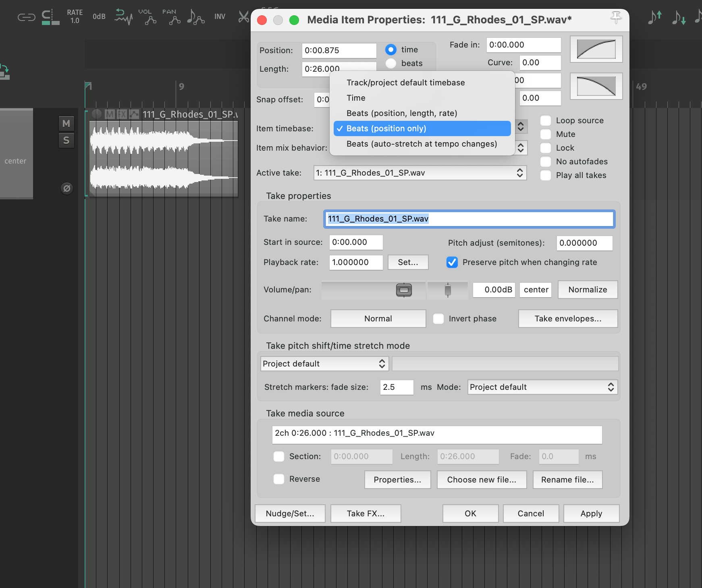Expand the stretch markers Mode dropdown
The width and height of the screenshot is (702, 588).
pos(542,387)
